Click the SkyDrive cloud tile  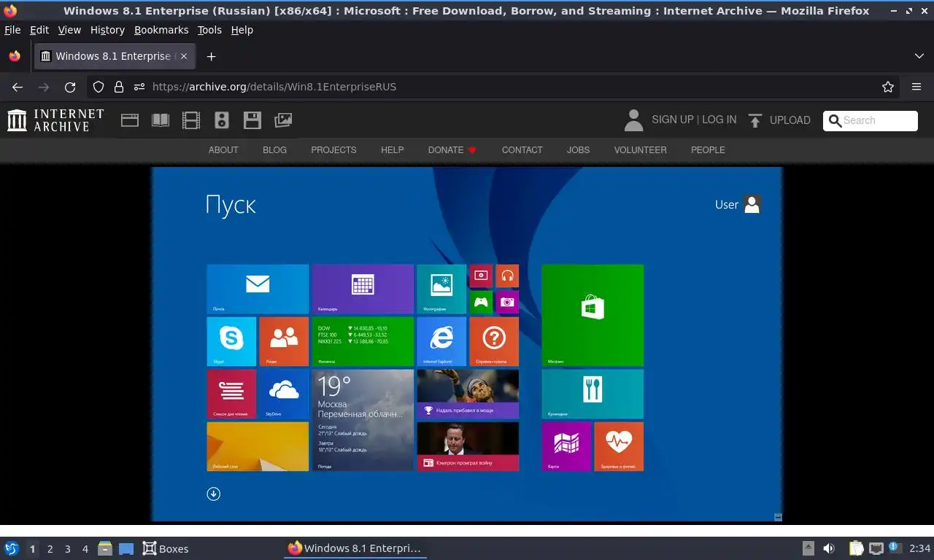[284, 394]
